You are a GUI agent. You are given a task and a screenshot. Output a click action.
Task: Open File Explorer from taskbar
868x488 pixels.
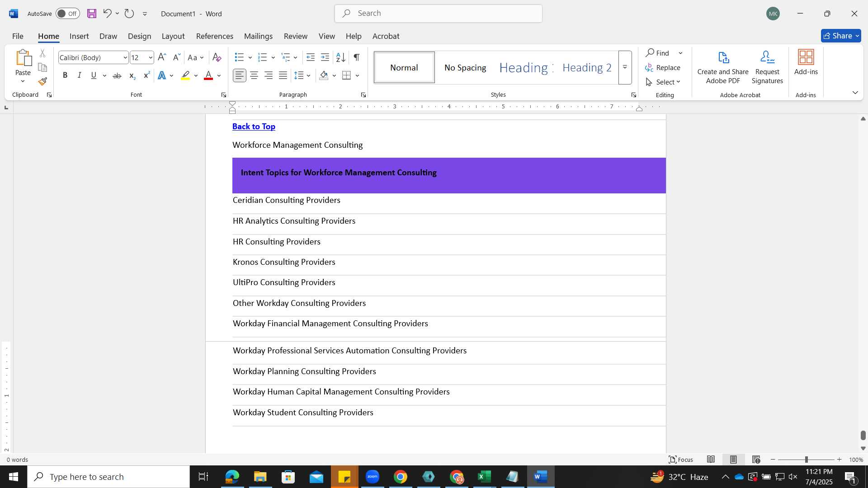coord(260,477)
